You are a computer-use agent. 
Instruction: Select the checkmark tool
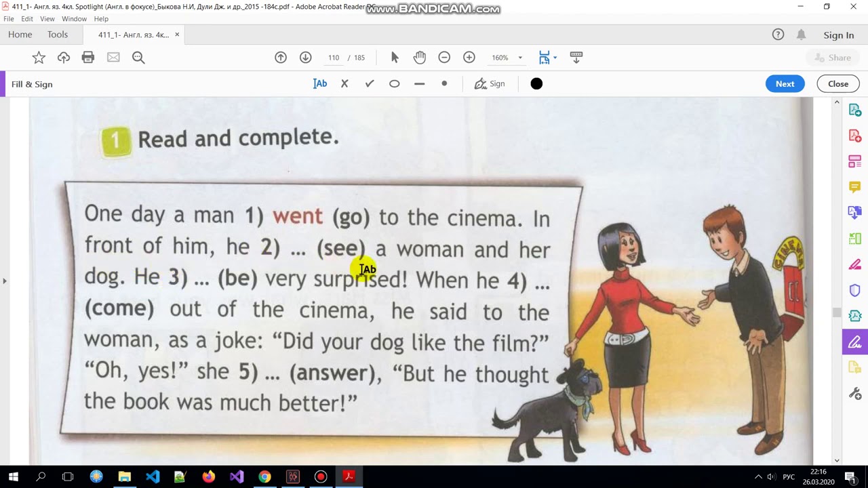point(370,84)
